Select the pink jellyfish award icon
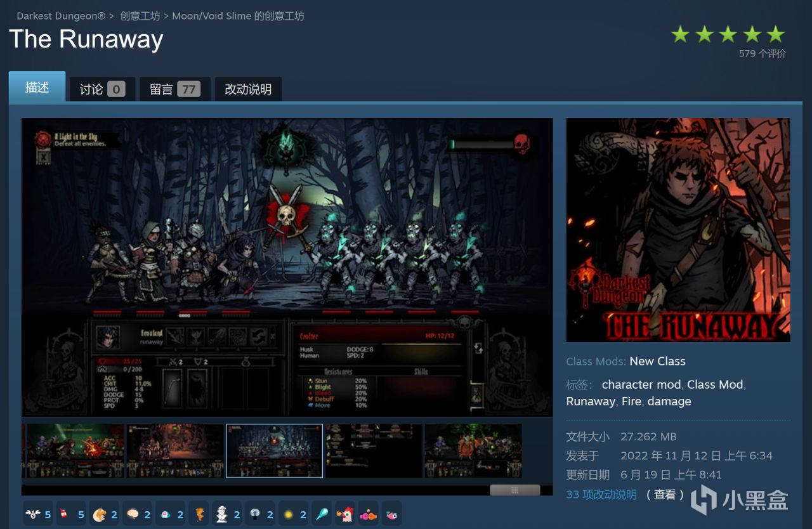The image size is (812, 529). pos(165,514)
